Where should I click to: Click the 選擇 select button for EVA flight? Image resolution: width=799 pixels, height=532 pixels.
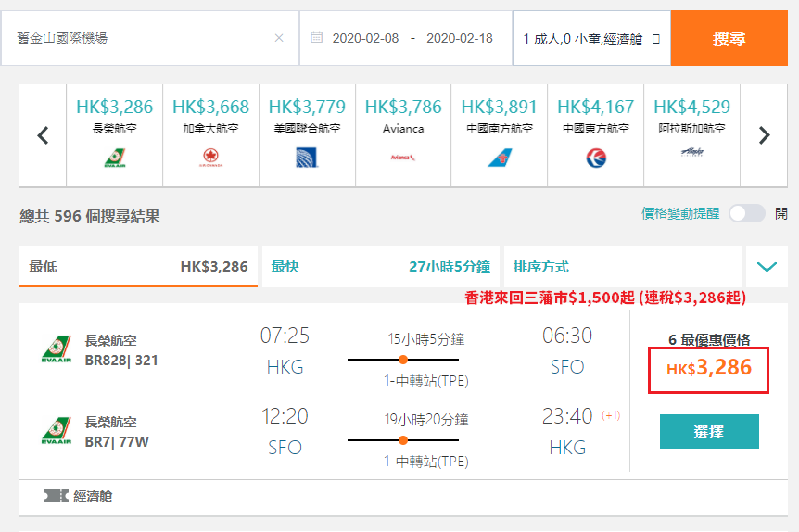tap(709, 432)
